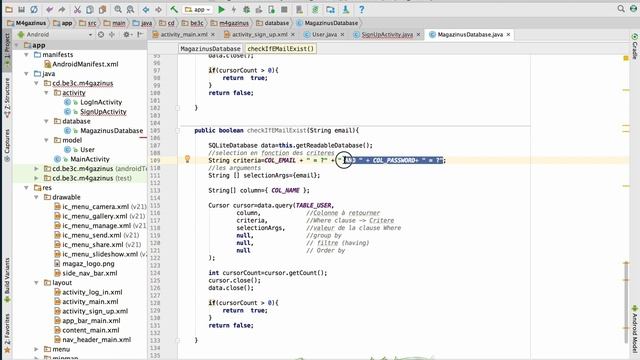Viewport: 640px width, 360px height.
Task: Click the Redo arrow icon
Action: click(x=62, y=9)
